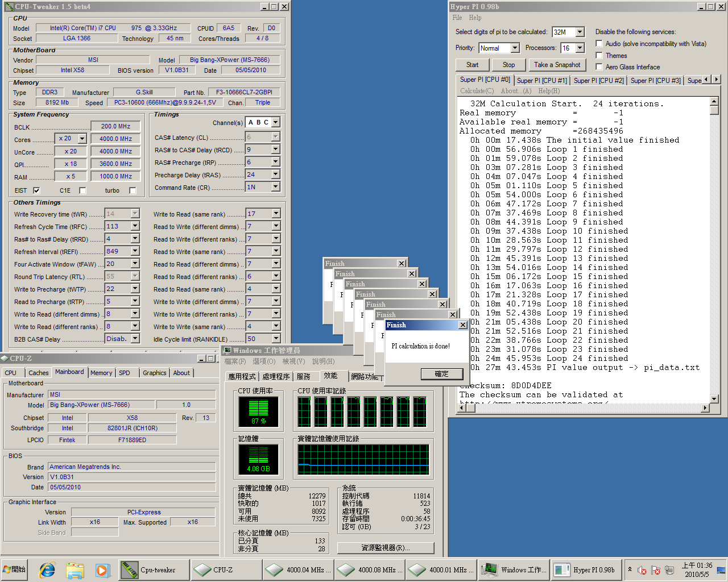
Task: Activate the CPU-Z taskbar button
Action: click(x=226, y=569)
